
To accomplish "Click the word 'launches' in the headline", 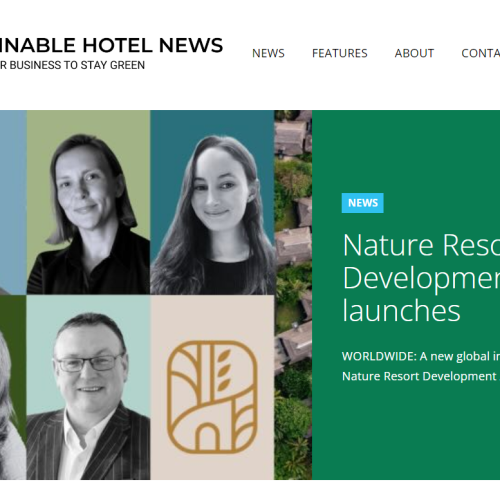I will (401, 311).
